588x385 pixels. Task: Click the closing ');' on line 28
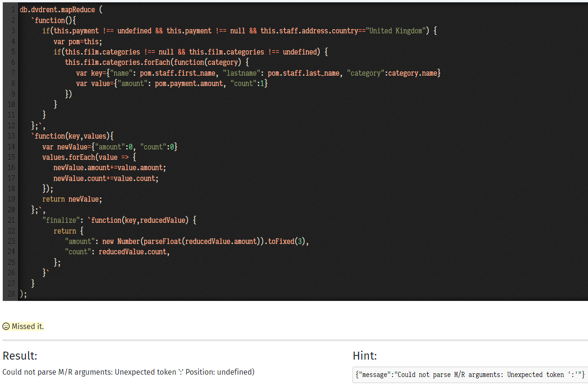pos(24,294)
